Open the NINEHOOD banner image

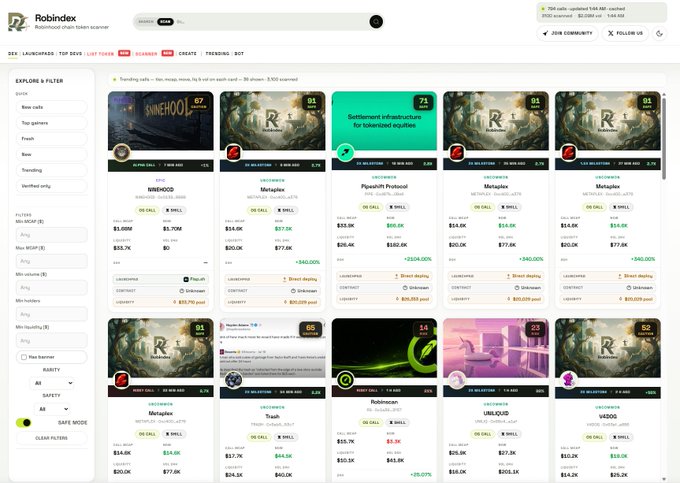click(160, 121)
